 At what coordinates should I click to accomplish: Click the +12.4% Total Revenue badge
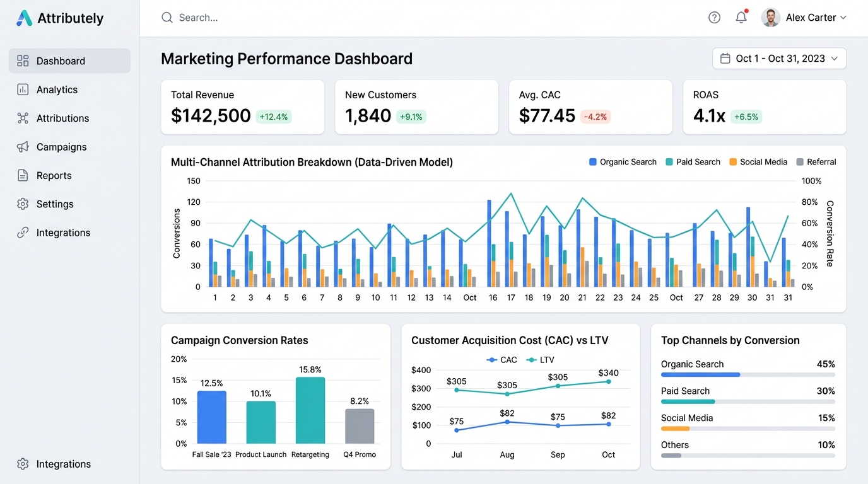click(x=274, y=117)
